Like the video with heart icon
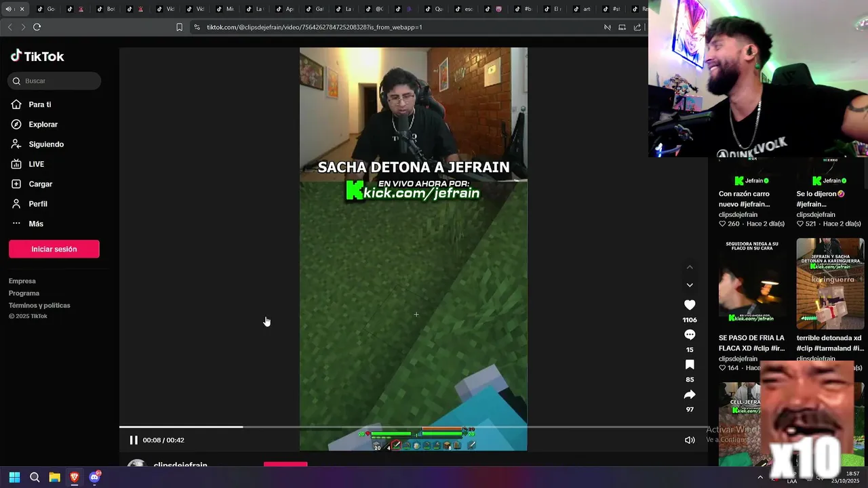Screen dimensions: 868x488 690,305
